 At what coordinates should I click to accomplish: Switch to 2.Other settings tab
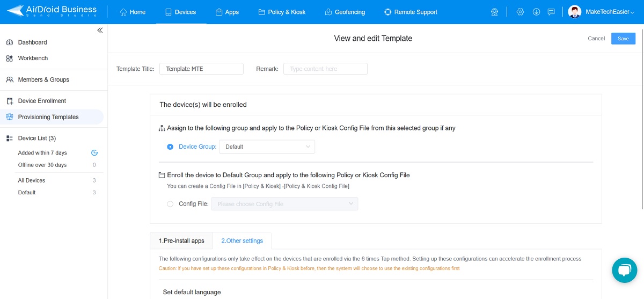pyautogui.click(x=242, y=241)
